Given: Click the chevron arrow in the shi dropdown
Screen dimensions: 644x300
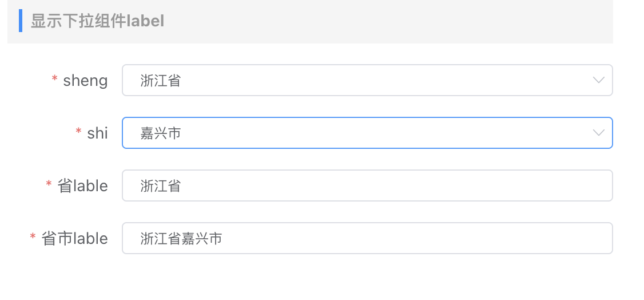Looking at the screenshot, I should coord(598,133).
